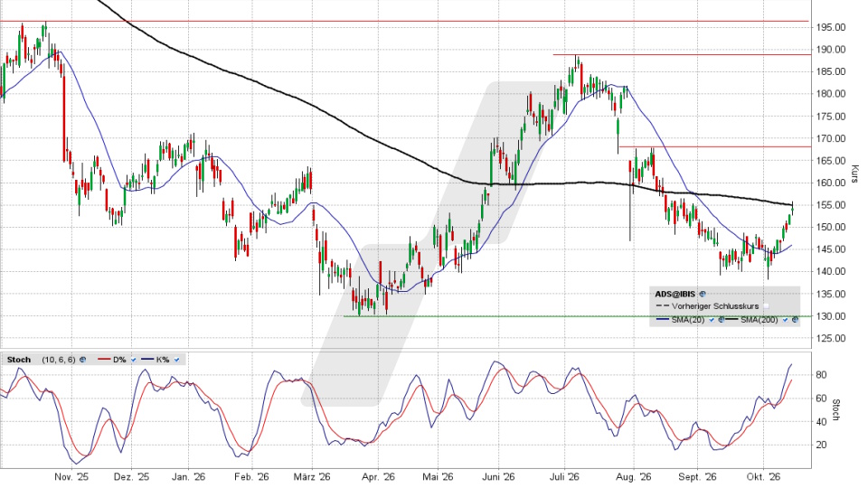Screen dimensions: 868x488
Task: Click the K% legend label
Action: coord(163,360)
